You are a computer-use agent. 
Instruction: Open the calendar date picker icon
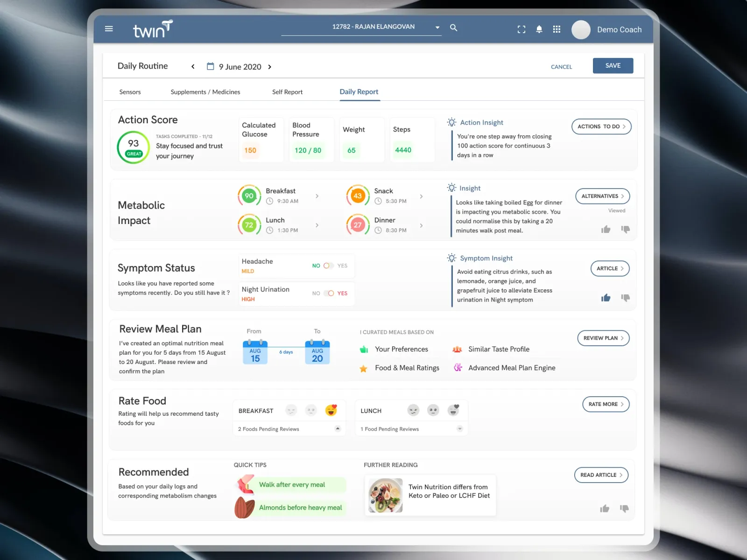210,66
